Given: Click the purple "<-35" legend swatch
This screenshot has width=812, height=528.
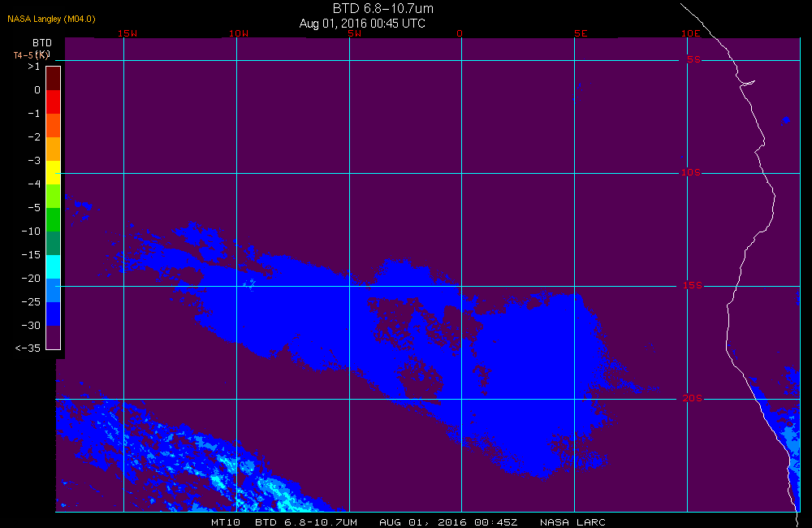Looking at the screenshot, I should (54, 337).
